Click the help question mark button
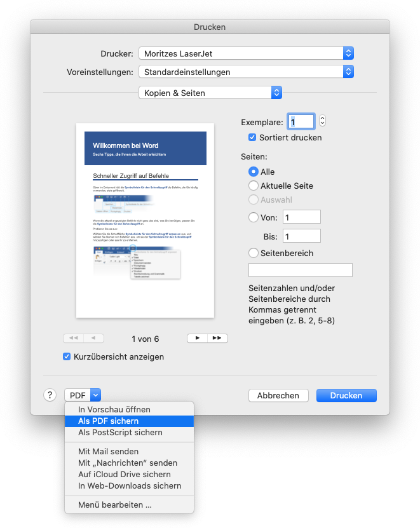This screenshot has height=528, width=420. tap(50, 395)
